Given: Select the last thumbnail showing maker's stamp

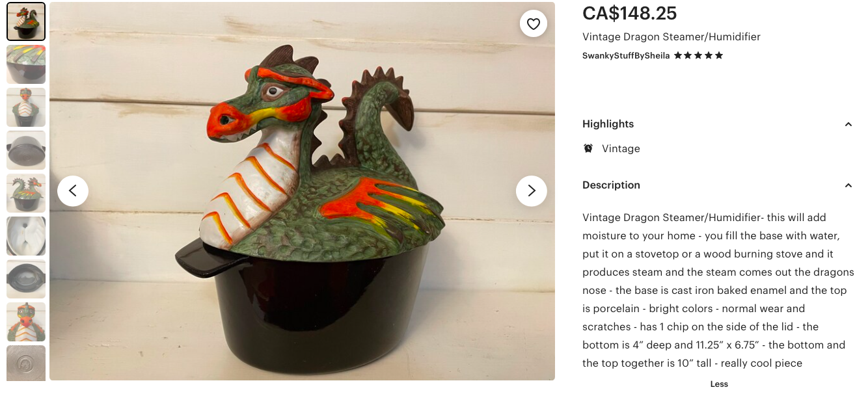Looking at the screenshot, I should coord(26,363).
